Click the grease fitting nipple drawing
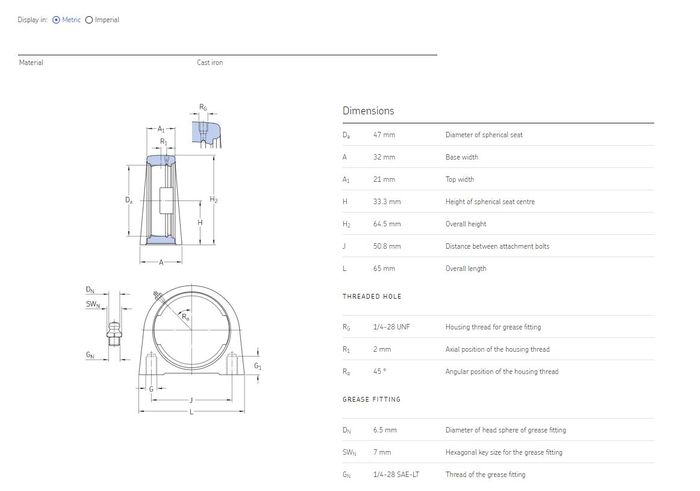The width and height of the screenshot is (700, 491). (112, 331)
